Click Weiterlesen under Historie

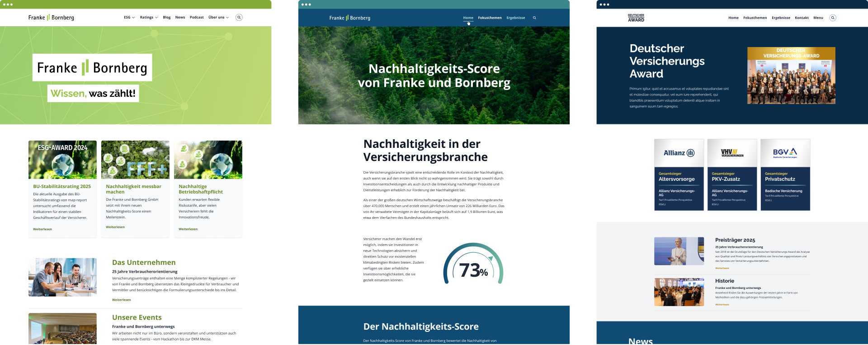tap(722, 305)
